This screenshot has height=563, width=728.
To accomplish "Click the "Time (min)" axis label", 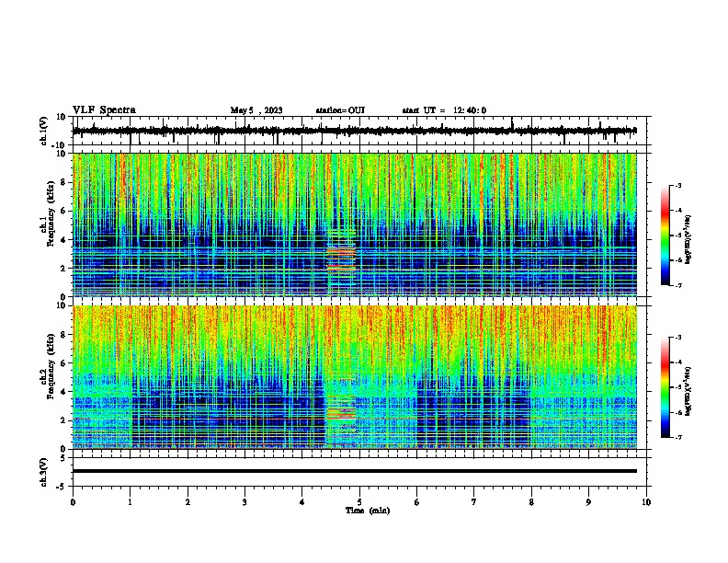I will click(x=368, y=511).
